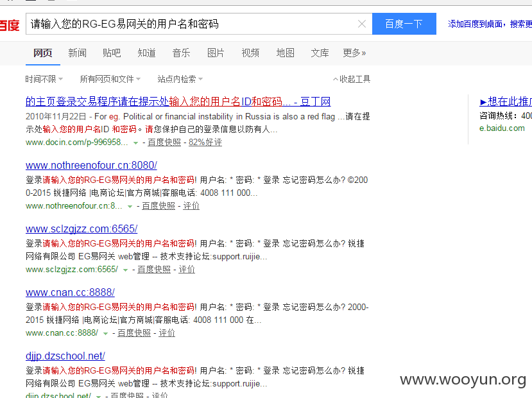Click 评价 for the nothreenofour.cn result

click(x=191, y=205)
